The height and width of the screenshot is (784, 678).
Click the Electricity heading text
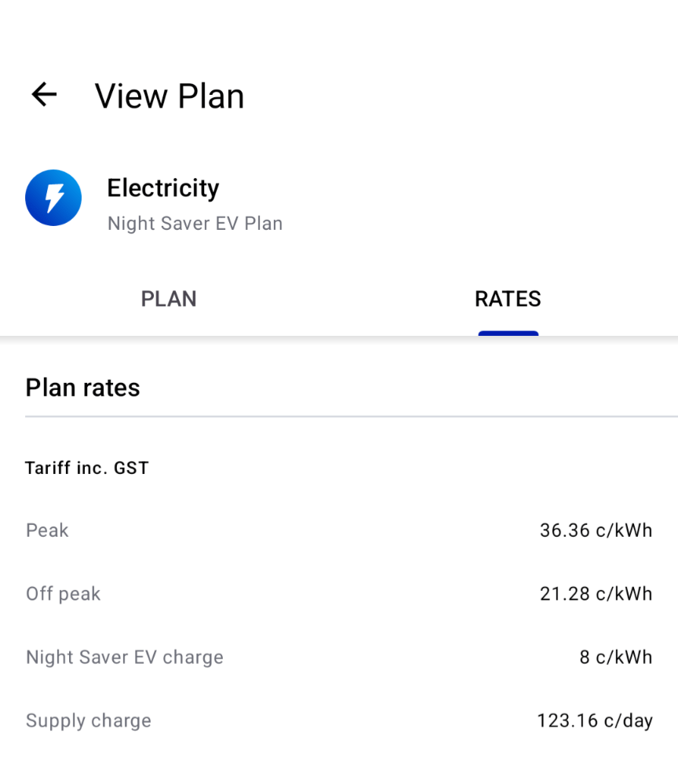163,188
